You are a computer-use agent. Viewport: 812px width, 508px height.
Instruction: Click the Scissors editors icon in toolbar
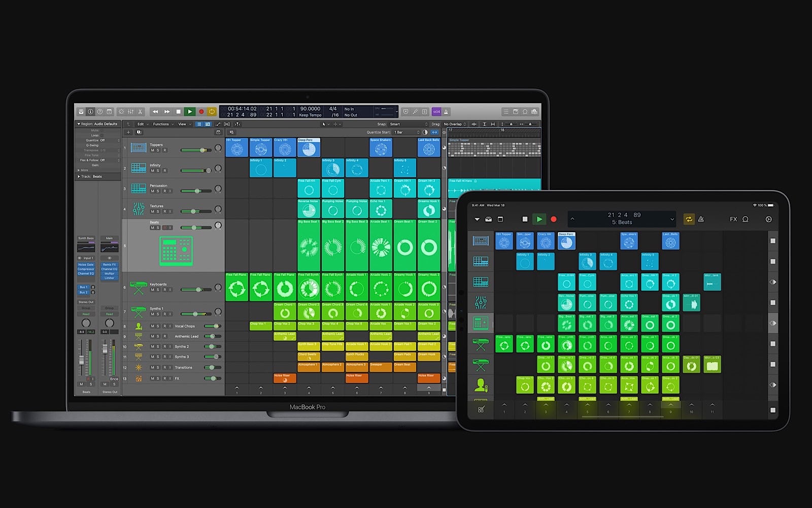pyautogui.click(x=140, y=112)
